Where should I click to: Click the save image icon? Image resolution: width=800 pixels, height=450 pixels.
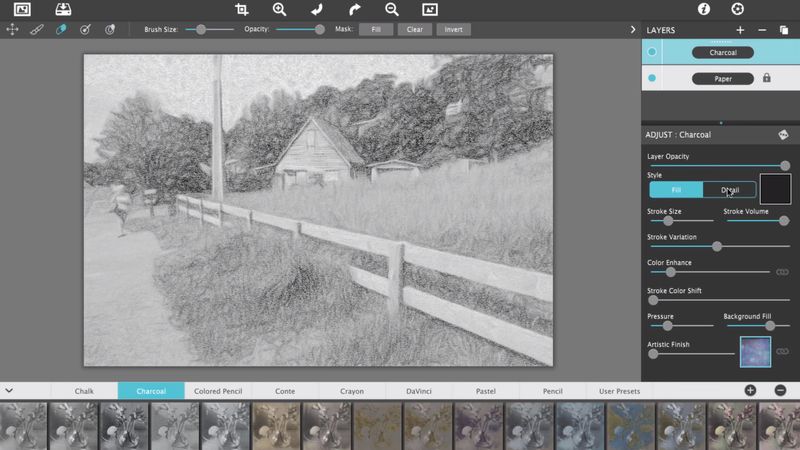(63, 9)
